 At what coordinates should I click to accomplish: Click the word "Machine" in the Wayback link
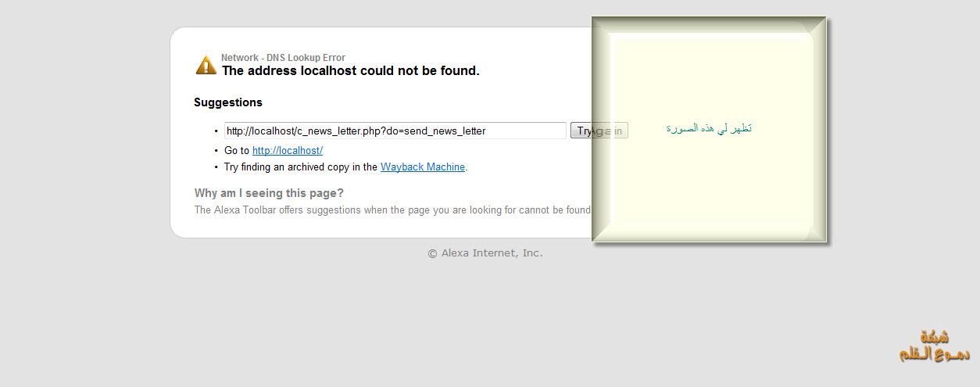tap(445, 167)
